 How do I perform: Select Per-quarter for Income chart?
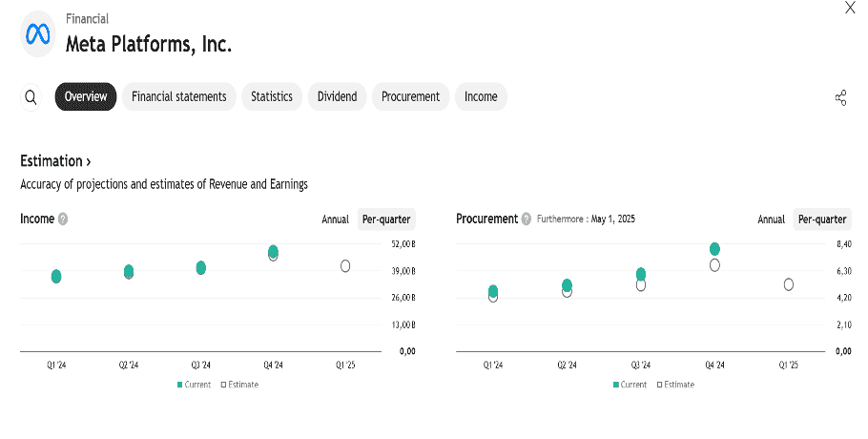[x=386, y=219]
